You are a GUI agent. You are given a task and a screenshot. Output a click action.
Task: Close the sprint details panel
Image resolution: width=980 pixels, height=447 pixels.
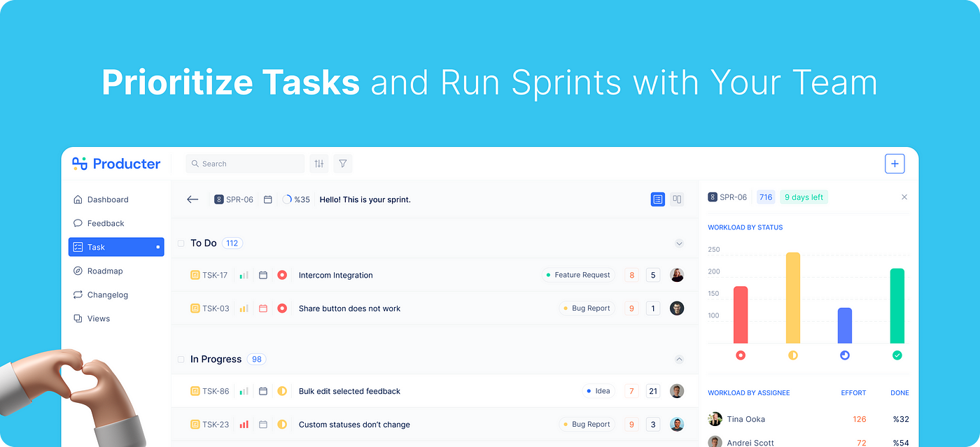coord(904,197)
